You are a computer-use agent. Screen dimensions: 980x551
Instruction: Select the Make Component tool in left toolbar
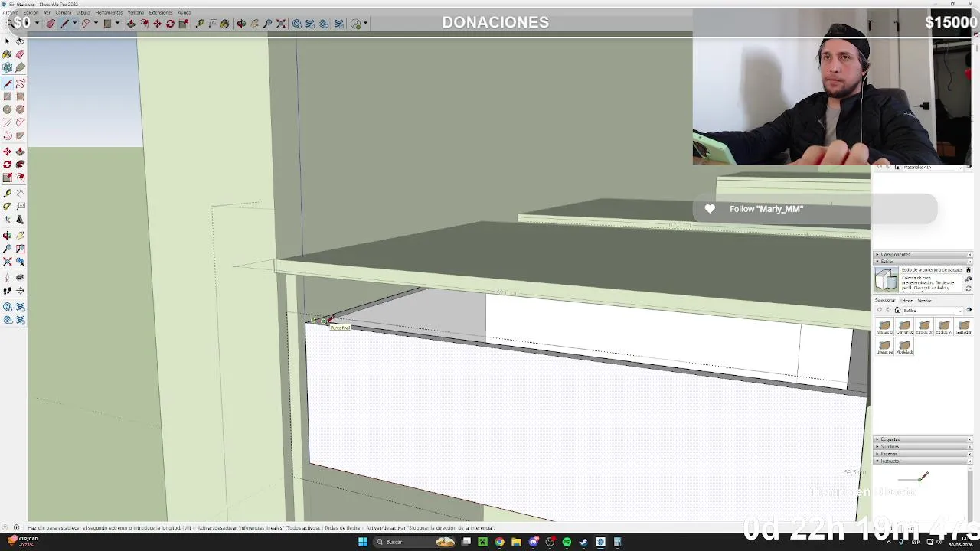click(7, 67)
